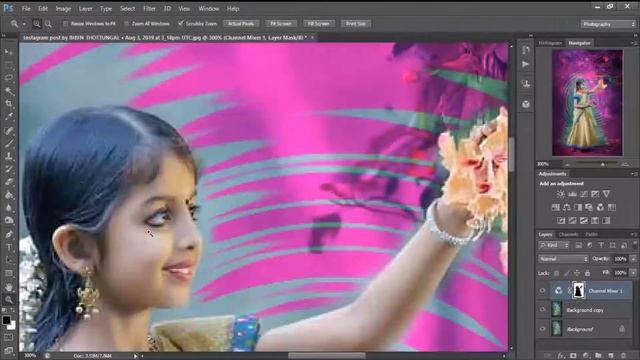Delete layer with trash icon
The image size is (640, 360).
623,356
